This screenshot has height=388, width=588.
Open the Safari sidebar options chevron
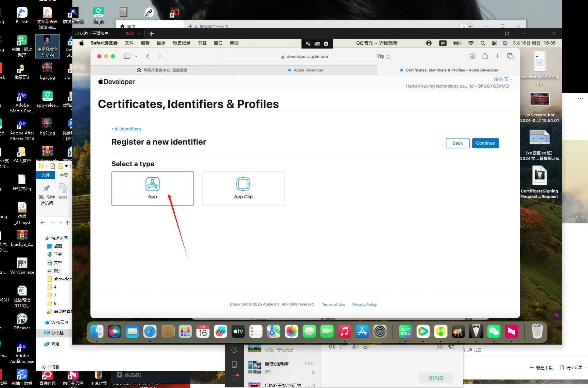[x=136, y=56]
